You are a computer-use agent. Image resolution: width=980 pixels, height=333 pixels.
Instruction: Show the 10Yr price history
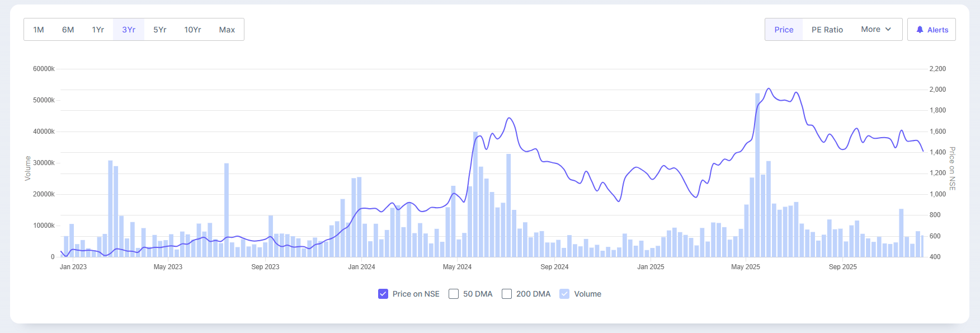(192, 30)
